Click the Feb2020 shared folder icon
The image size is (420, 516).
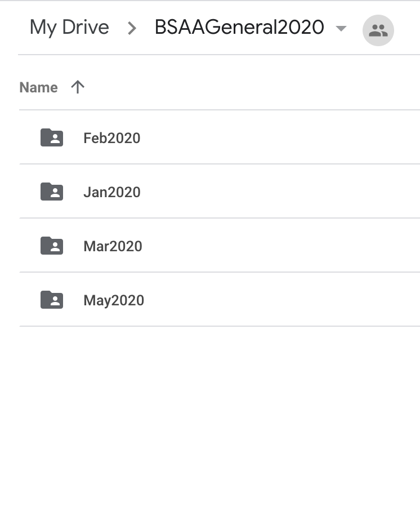[x=52, y=137]
